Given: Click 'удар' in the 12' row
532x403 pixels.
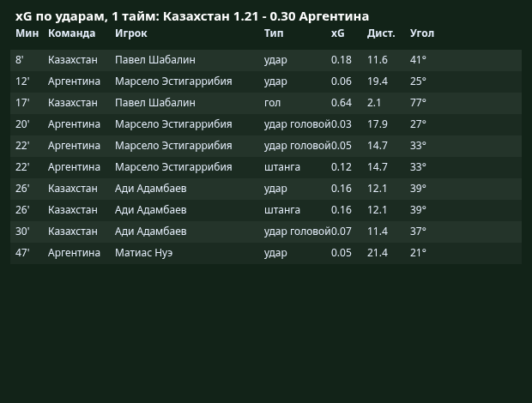Looking at the screenshot, I should pyautogui.click(x=275, y=81).
